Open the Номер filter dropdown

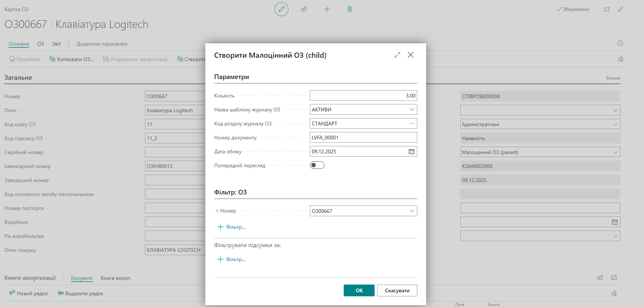pos(412,211)
